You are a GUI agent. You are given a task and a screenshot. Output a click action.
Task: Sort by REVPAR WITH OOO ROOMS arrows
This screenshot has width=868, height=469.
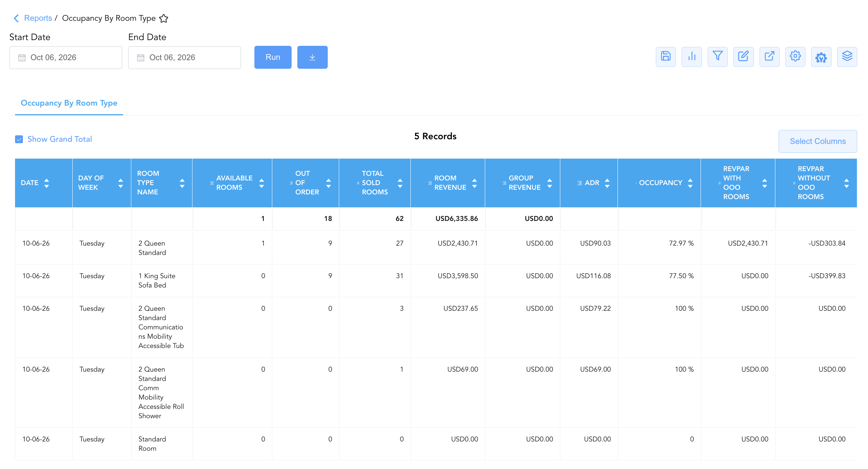(765, 183)
